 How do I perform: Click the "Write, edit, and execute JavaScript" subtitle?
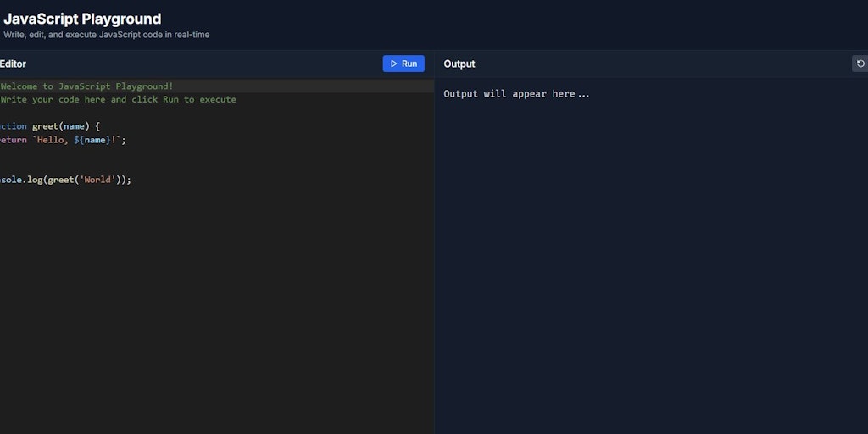point(106,35)
